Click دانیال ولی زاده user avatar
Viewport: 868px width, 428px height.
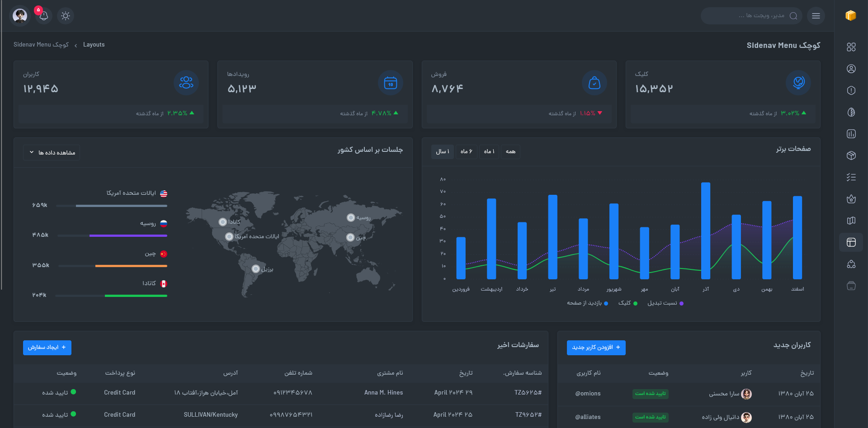pos(746,418)
